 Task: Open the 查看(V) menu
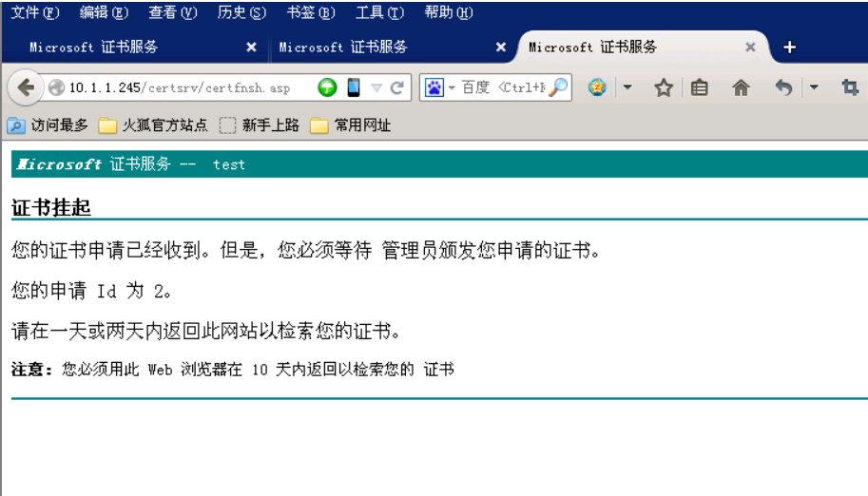[173, 12]
